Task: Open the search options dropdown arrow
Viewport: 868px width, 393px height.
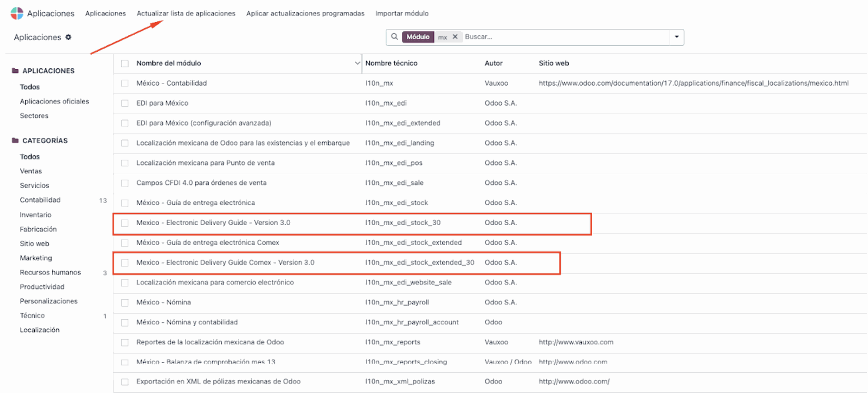Action: coord(676,37)
